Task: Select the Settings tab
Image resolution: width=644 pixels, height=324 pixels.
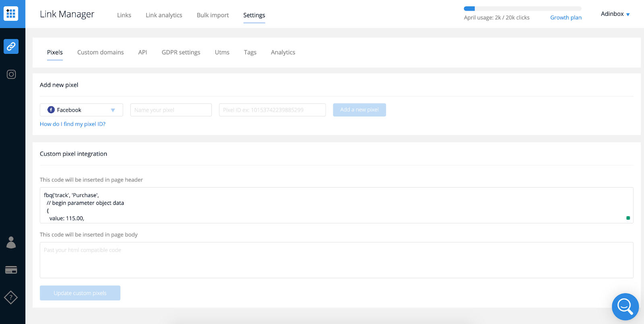Action: (x=254, y=15)
